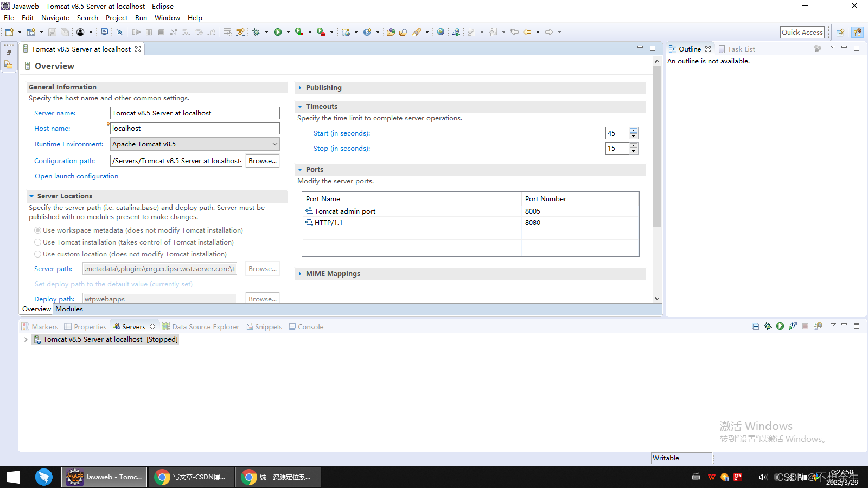Click the Open Console monitor toolbar icon
Viewport: 868px width, 488px height.
tap(104, 32)
